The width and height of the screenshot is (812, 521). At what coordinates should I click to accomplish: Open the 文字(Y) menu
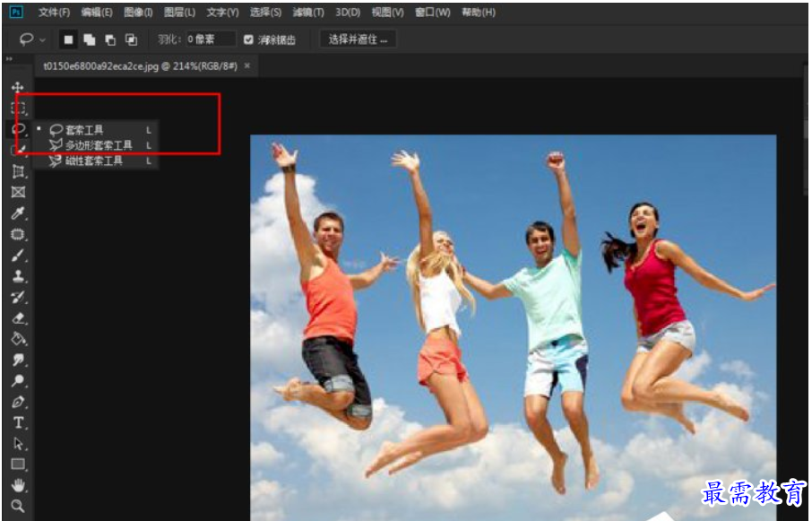[x=222, y=12]
